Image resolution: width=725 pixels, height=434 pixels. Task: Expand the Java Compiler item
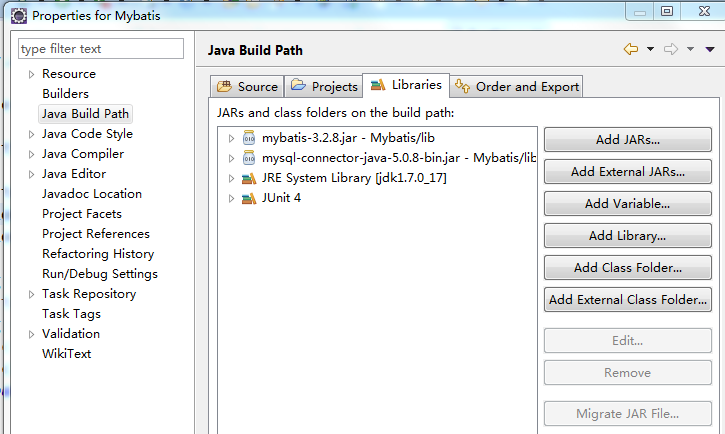[31, 154]
